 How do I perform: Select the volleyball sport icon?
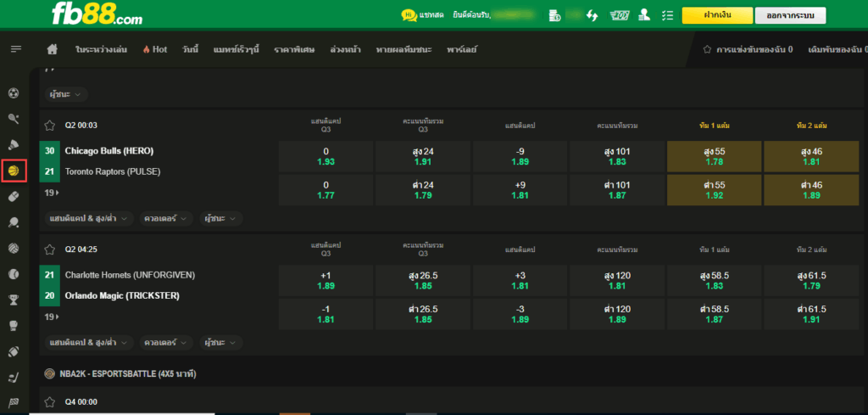pos(14,248)
